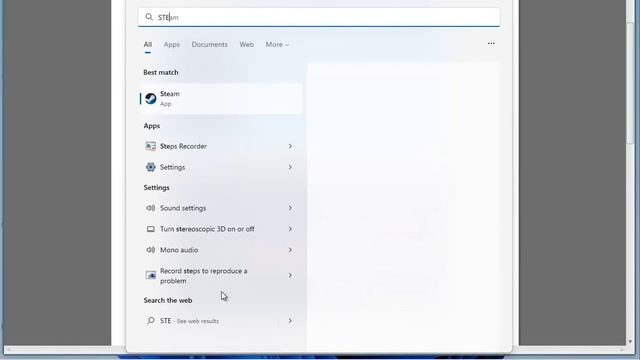The image size is (640, 360).
Task: Open the More filter dropdown
Action: coord(277,44)
